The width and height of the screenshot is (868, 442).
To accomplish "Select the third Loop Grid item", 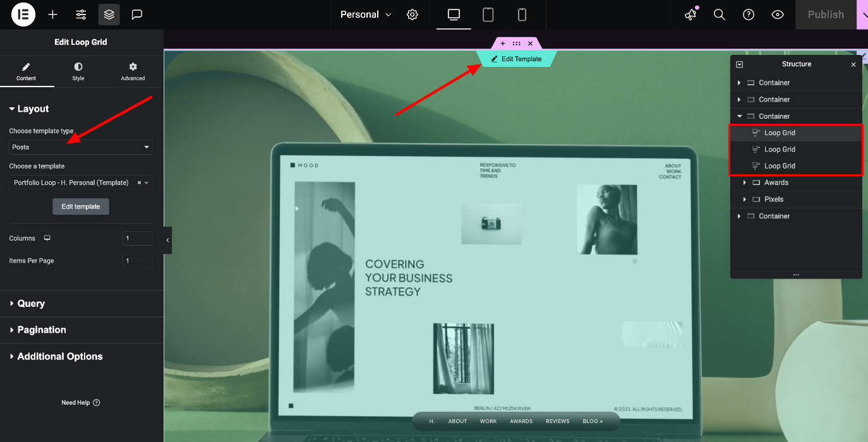I will coord(796,166).
